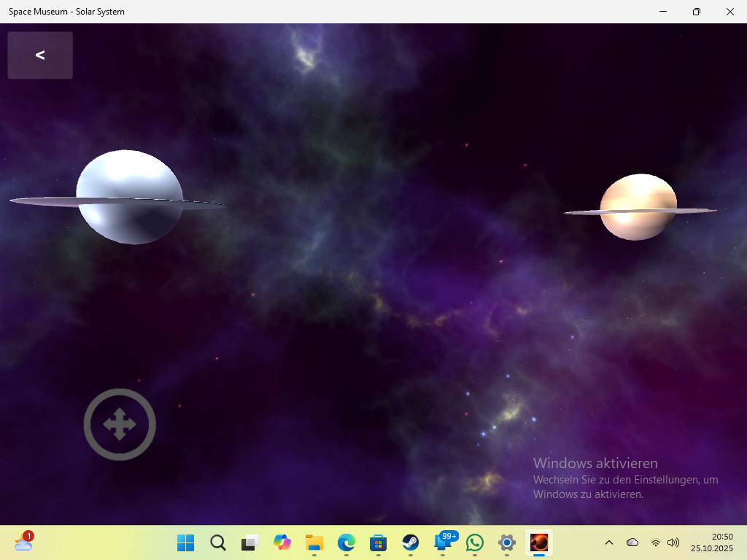Viewport: 747px width, 560px height.
Task: Open the taskbar app with 99+ badge
Action: pos(443,542)
